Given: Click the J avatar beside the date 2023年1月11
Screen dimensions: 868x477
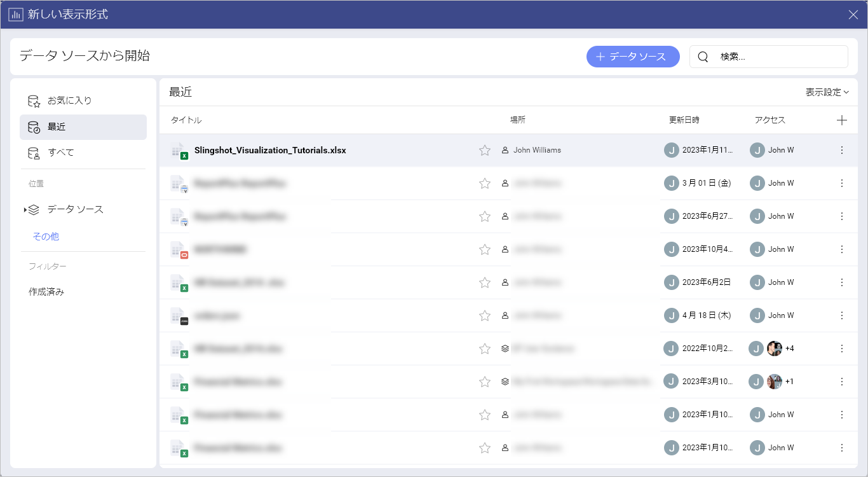Looking at the screenshot, I should [x=672, y=150].
